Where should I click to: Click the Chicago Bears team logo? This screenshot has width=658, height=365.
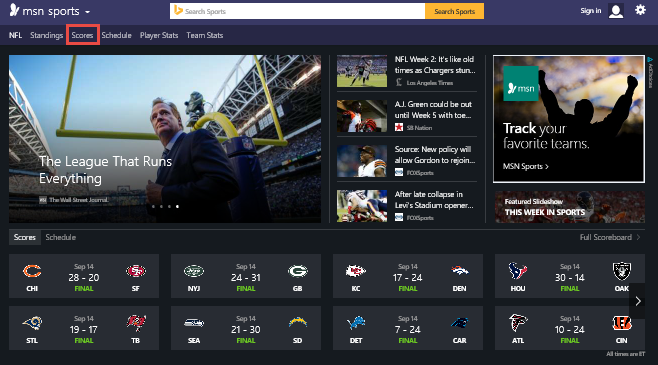[x=32, y=271]
